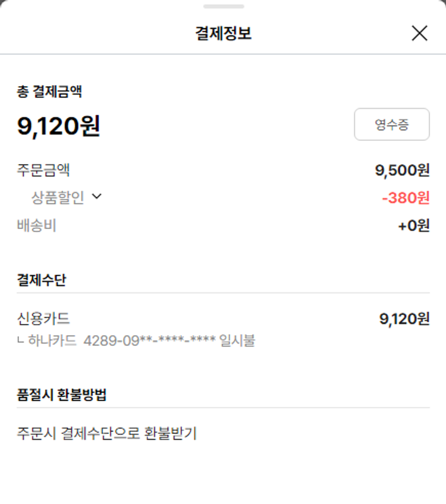Viewport: 446px width, 504px height.
Task: Click the masked card number 4289-09**
Action: click(x=149, y=341)
